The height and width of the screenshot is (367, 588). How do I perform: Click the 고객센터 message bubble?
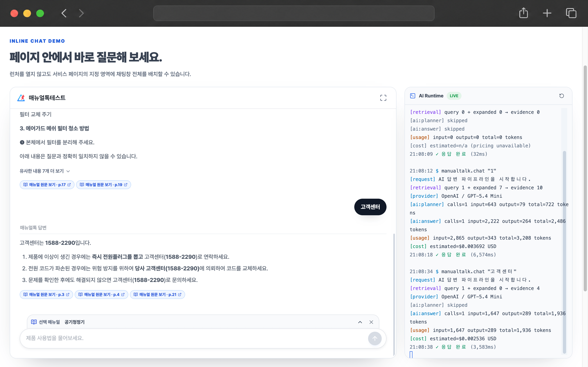click(370, 207)
